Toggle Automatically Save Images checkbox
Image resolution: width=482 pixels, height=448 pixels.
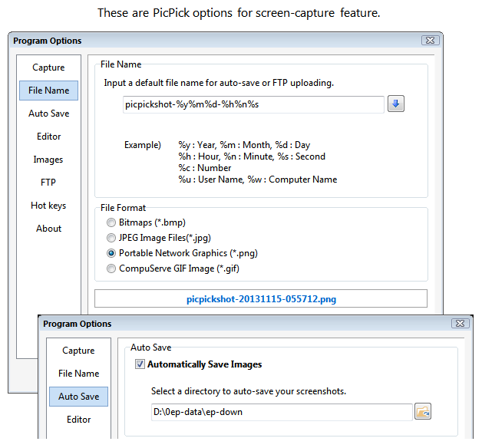[x=140, y=364]
